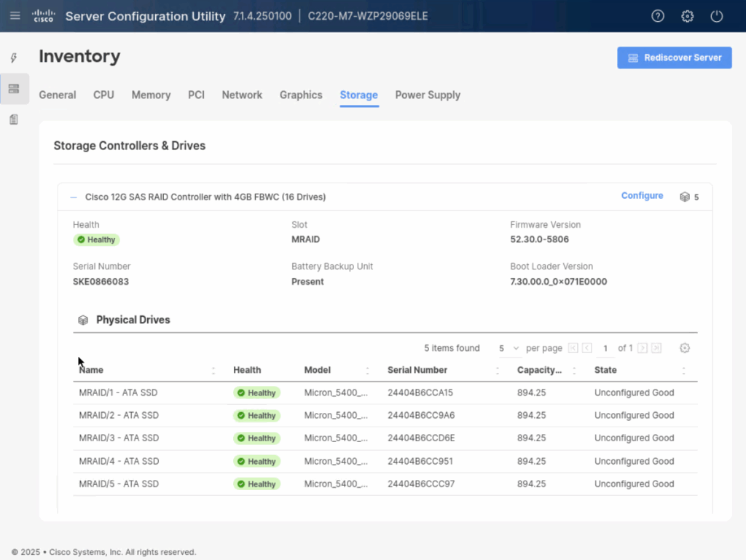The height and width of the screenshot is (560, 746).
Task: Select the MRAID/5 - ATA SSD row
Action: pyautogui.click(x=385, y=484)
